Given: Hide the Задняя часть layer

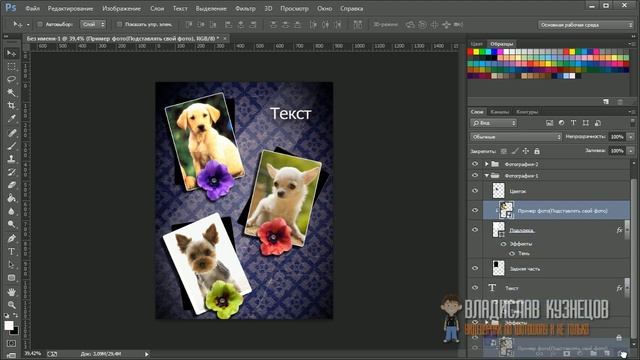Looking at the screenshot, I should [475, 268].
